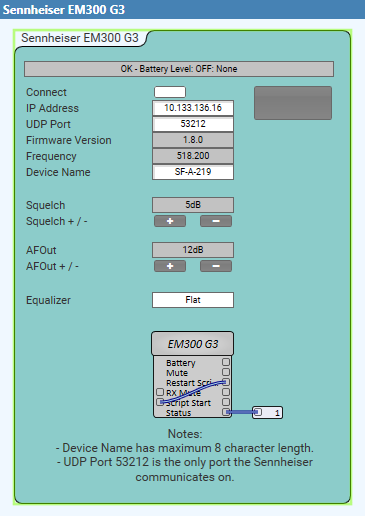
Task: Click the UDP Port 53212 note text
Action: [185, 469]
